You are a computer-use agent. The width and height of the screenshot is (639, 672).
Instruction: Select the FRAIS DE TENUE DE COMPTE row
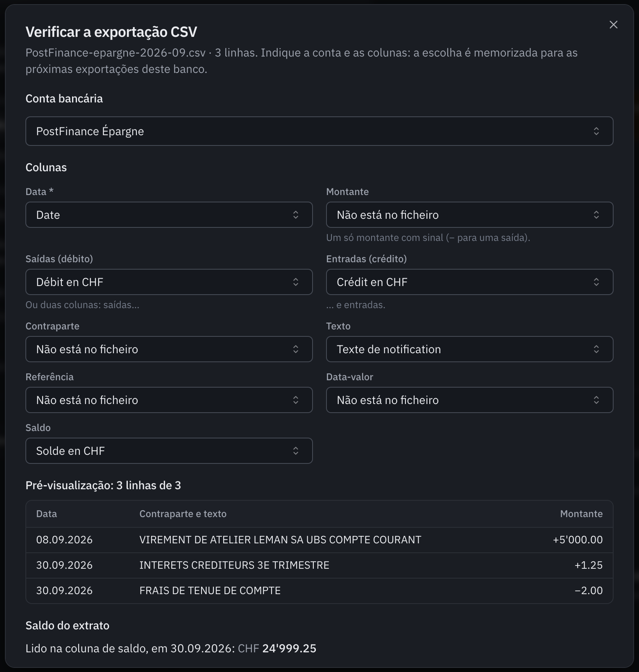(x=319, y=590)
